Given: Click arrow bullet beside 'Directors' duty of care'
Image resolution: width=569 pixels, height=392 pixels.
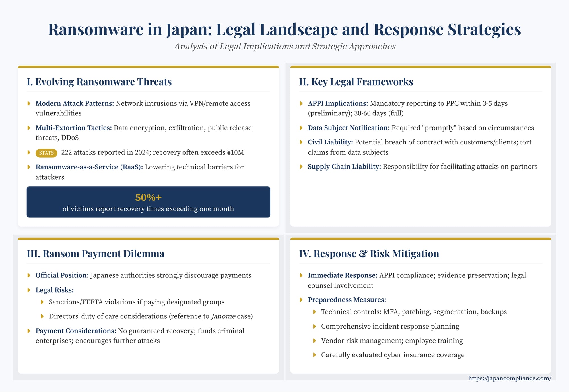Looking at the screenshot, I should point(42,316).
